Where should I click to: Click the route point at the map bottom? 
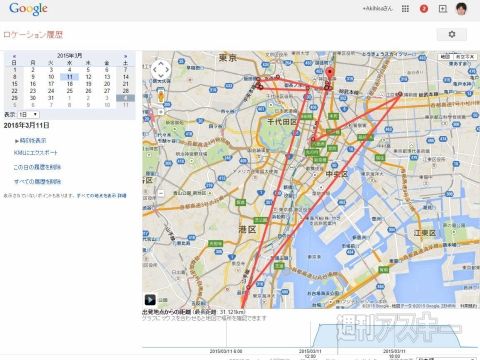click(x=248, y=287)
